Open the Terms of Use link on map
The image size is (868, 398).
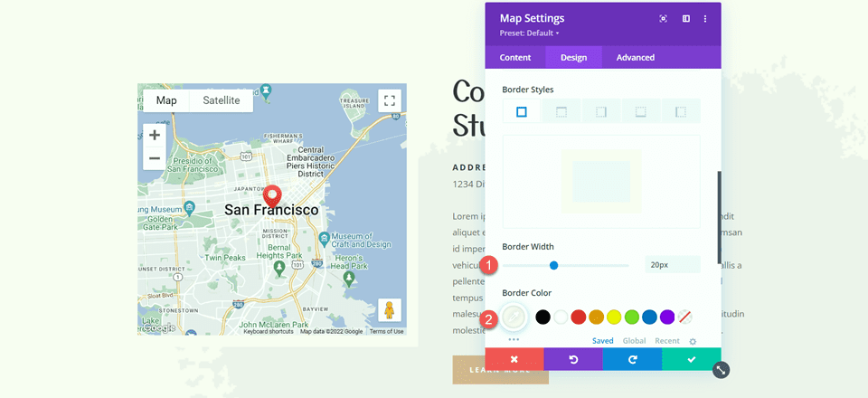(x=386, y=332)
